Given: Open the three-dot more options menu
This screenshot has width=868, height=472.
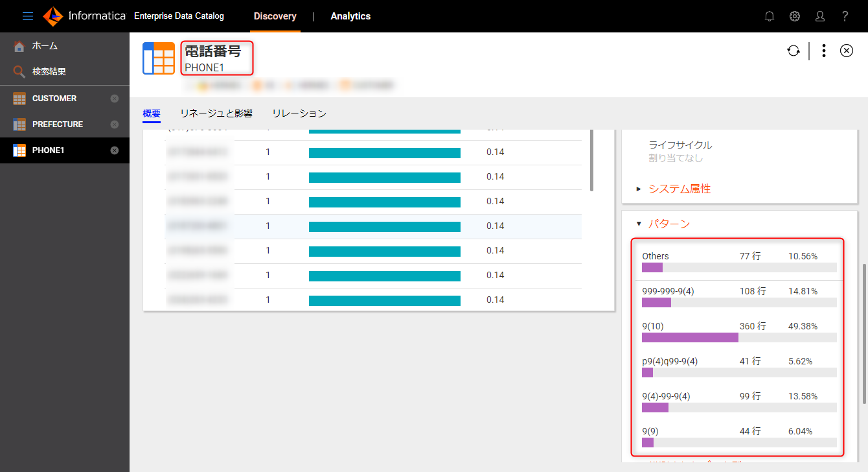Looking at the screenshot, I should point(823,50).
